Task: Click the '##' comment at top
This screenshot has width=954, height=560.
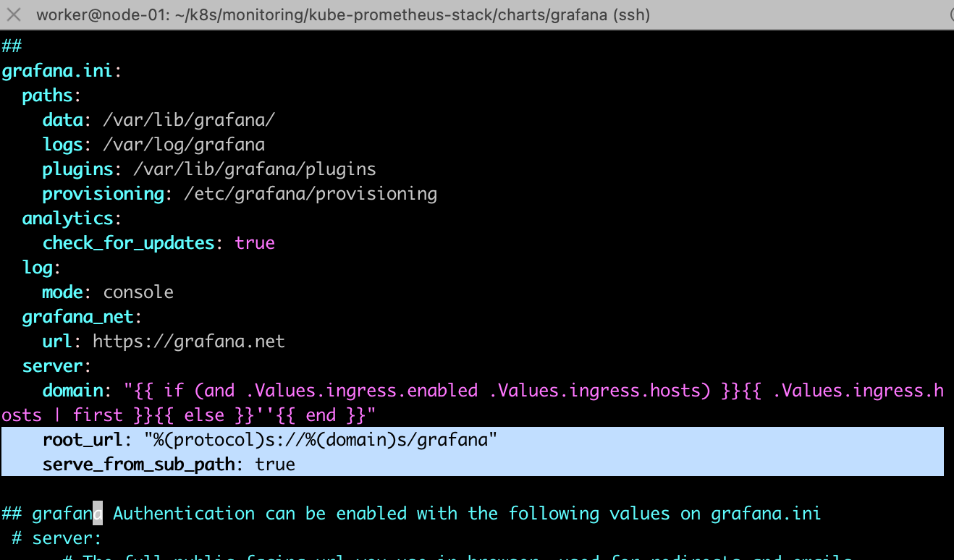Action: click(12, 46)
